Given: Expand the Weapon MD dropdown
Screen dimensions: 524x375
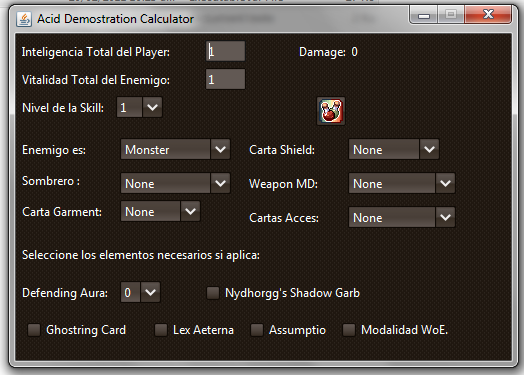Looking at the screenshot, I should pos(402,183).
